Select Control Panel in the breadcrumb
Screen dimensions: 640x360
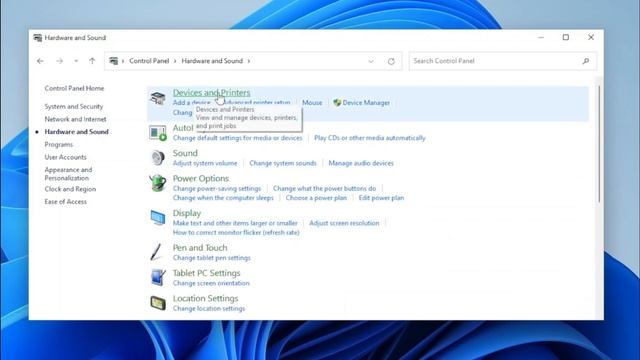[x=149, y=61]
